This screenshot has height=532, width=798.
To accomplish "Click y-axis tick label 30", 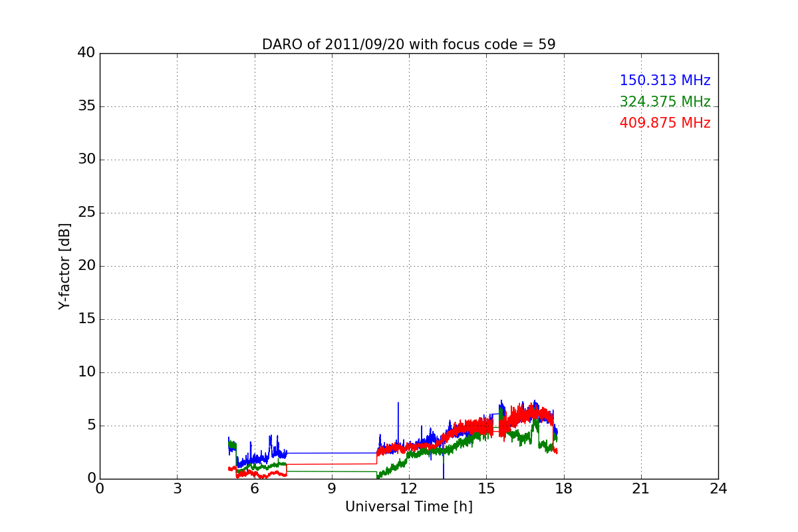I will 86,160.
